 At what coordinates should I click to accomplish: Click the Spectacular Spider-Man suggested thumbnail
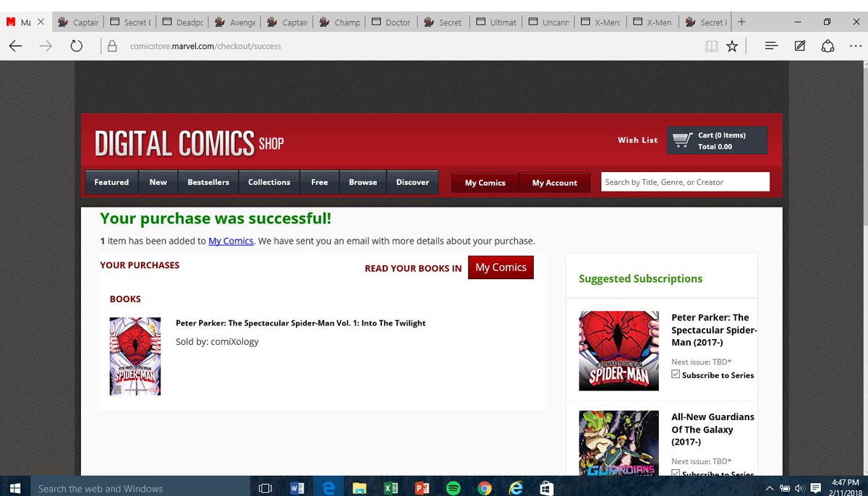[619, 351]
